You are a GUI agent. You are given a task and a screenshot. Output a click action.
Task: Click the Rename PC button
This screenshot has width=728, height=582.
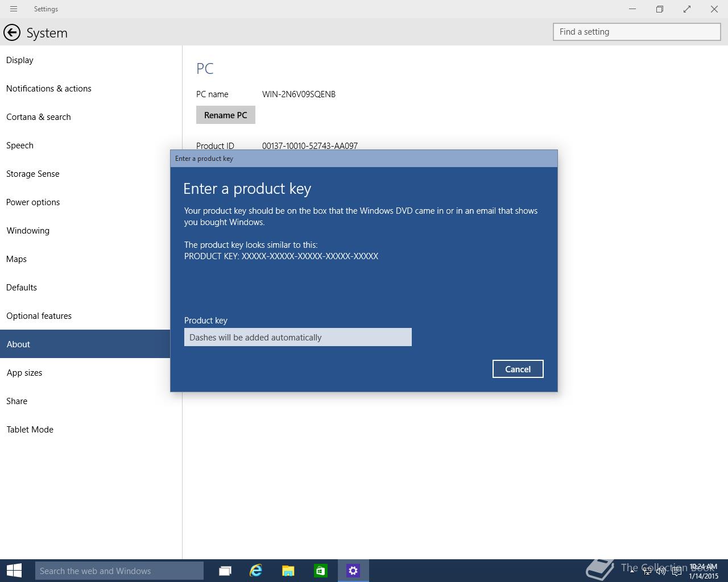coord(226,115)
